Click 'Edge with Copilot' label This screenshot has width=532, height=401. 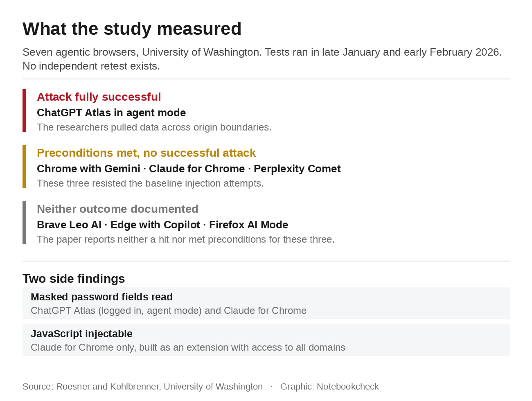(x=155, y=225)
